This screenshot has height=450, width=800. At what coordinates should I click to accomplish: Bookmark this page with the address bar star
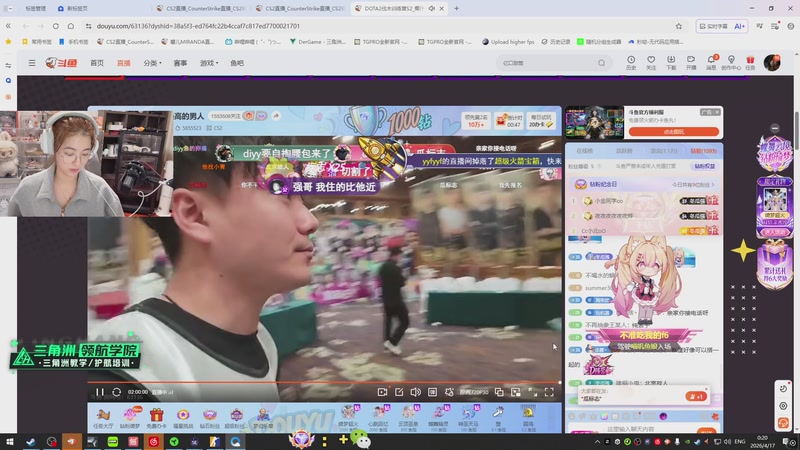coord(679,26)
